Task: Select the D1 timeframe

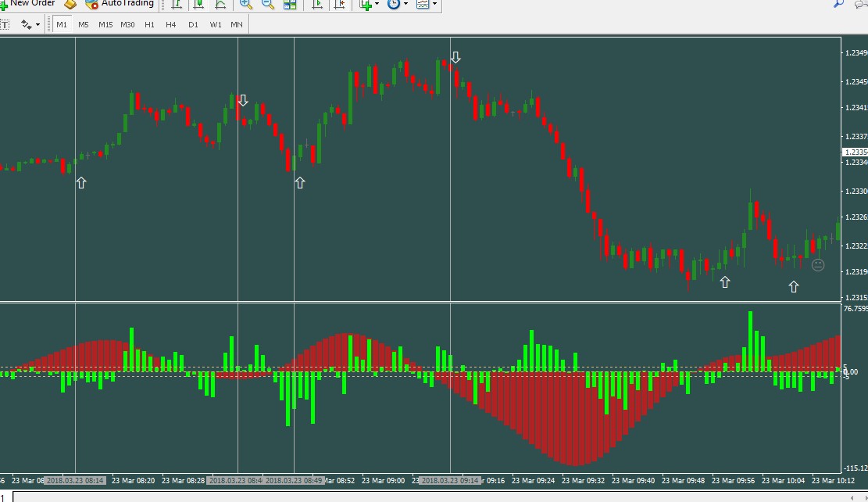Action: tap(193, 24)
